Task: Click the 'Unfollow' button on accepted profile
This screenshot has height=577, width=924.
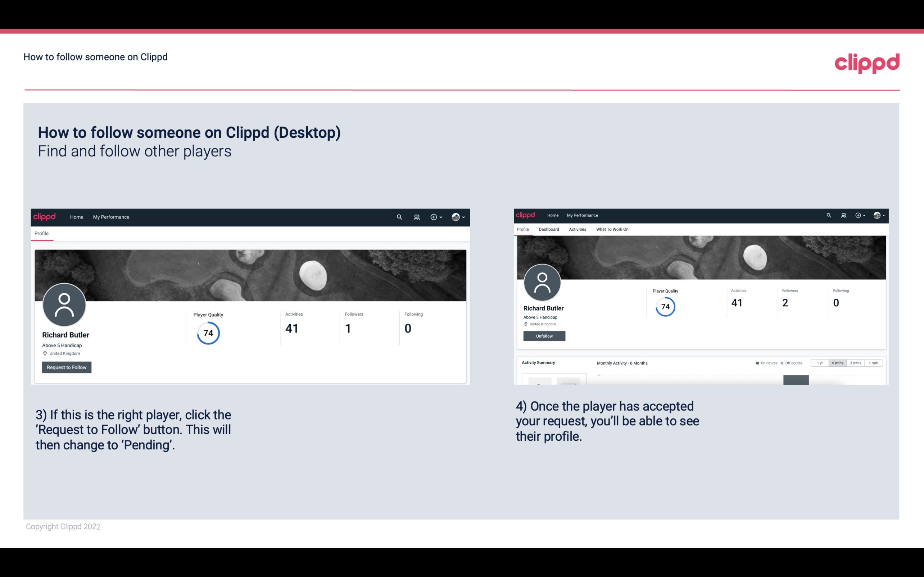Action: click(x=543, y=336)
